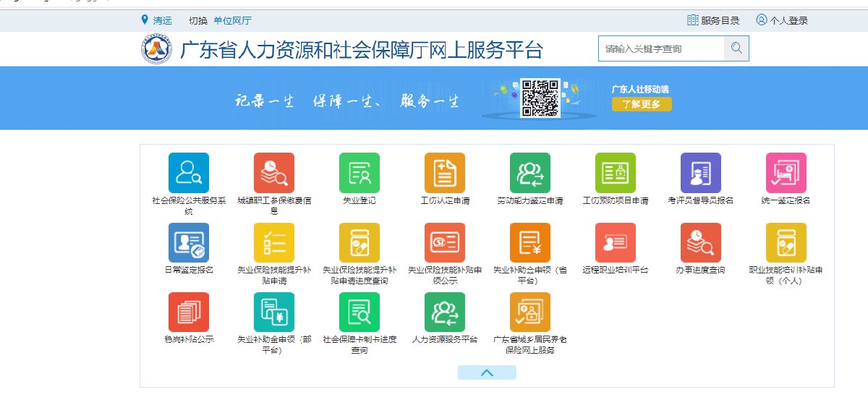This screenshot has width=868, height=400.
Task: Select the 失业登记 icon
Action: tap(359, 173)
